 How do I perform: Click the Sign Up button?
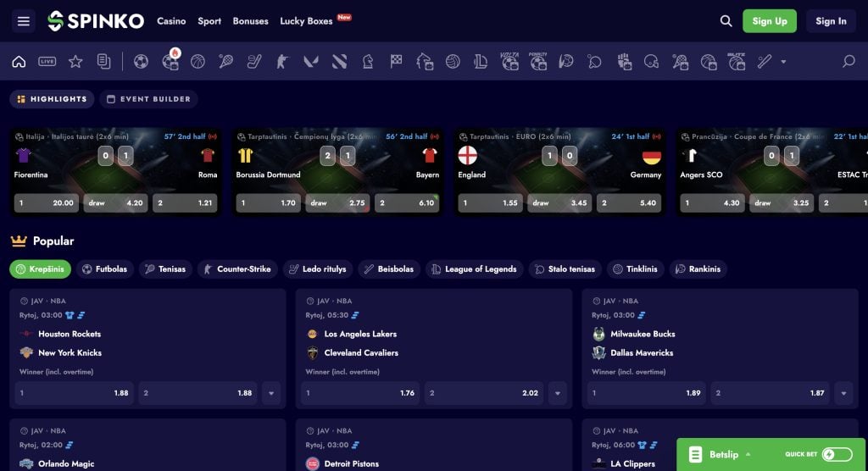coord(770,21)
